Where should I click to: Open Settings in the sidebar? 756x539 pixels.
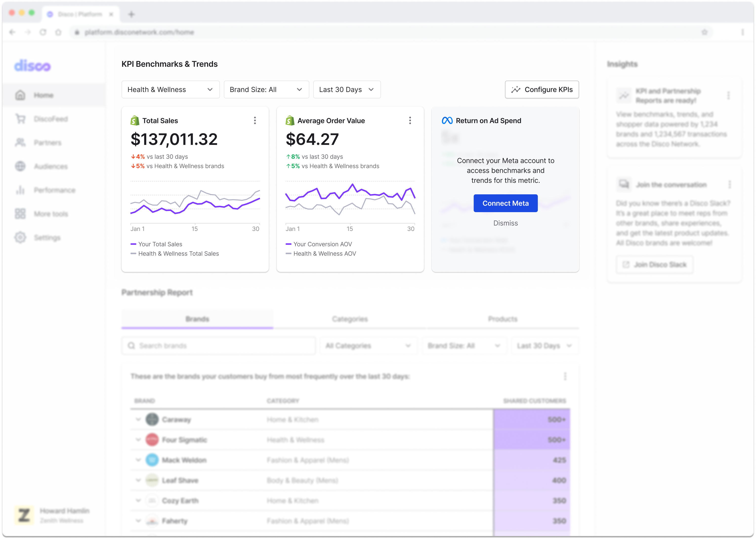pos(38,238)
